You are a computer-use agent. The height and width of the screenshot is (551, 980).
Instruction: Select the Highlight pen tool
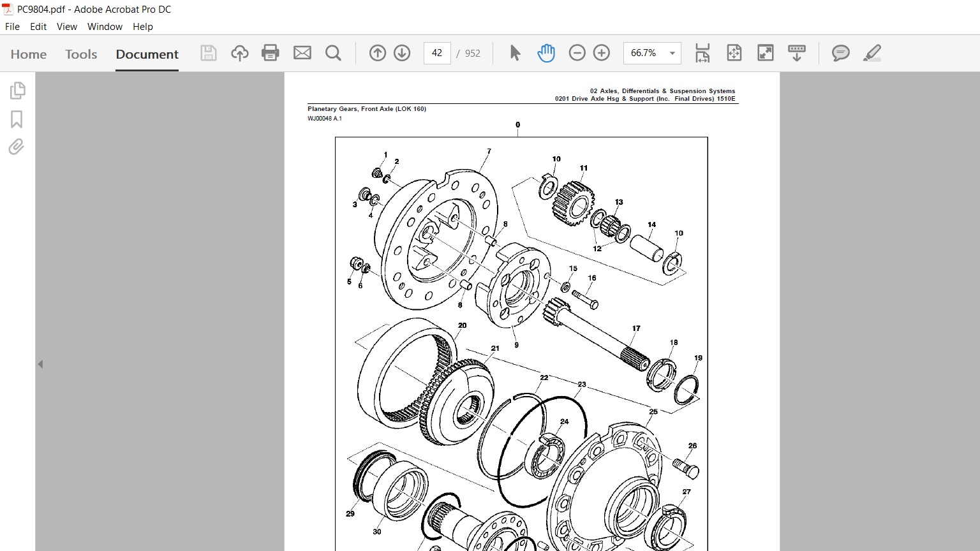point(872,53)
